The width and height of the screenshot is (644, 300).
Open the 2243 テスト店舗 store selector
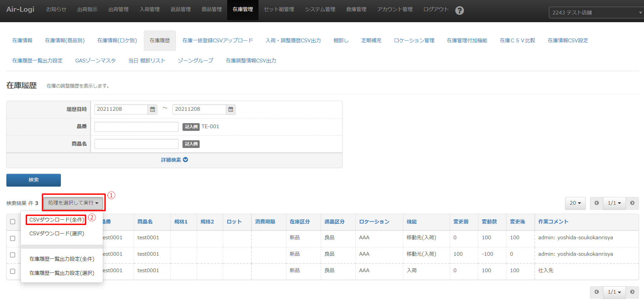596,13
